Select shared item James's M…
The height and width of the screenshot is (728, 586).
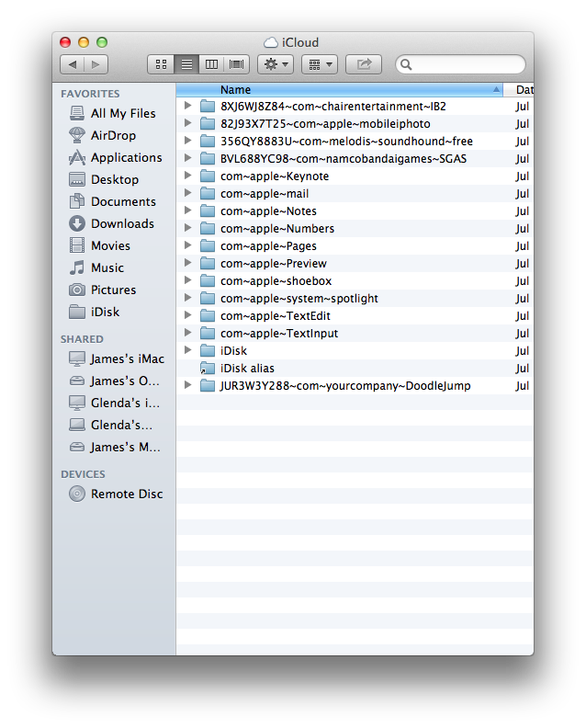click(x=115, y=447)
